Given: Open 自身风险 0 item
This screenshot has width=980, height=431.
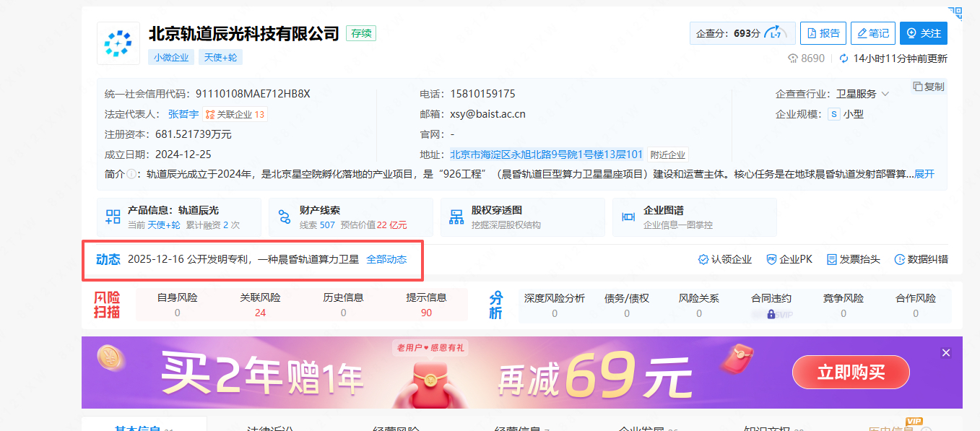Looking at the screenshot, I should pos(178,305).
